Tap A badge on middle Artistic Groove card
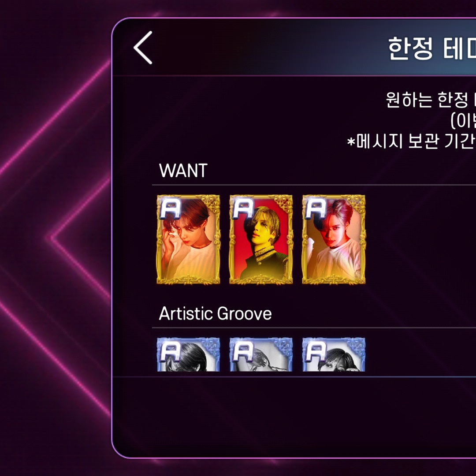This screenshot has width=476, height=476. [243, 351]
